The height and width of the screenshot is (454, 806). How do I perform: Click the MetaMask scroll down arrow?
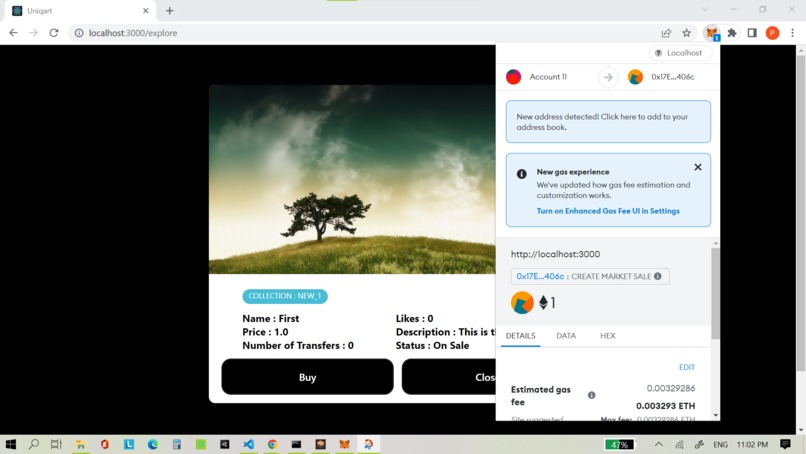click(x=716, y=415)
